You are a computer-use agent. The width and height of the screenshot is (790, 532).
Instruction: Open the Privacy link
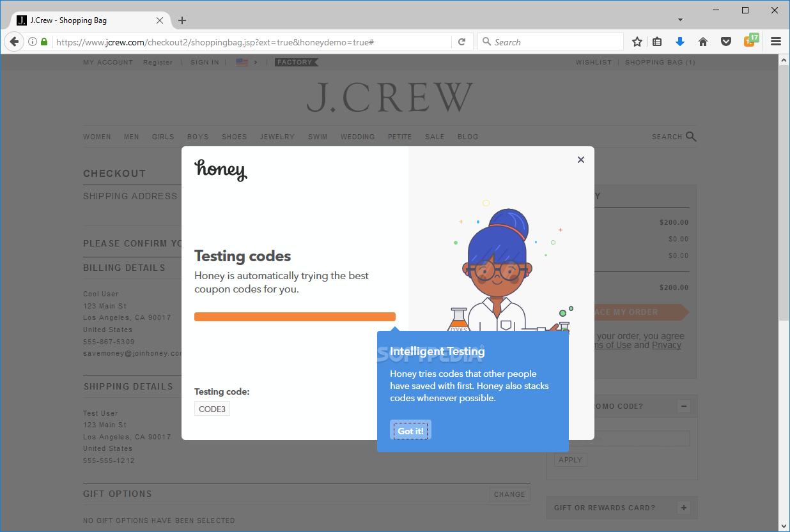(x=667, y=345)
